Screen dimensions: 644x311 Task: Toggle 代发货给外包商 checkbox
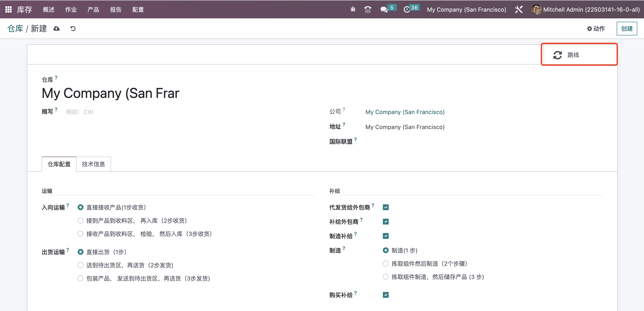click(386, 207)
